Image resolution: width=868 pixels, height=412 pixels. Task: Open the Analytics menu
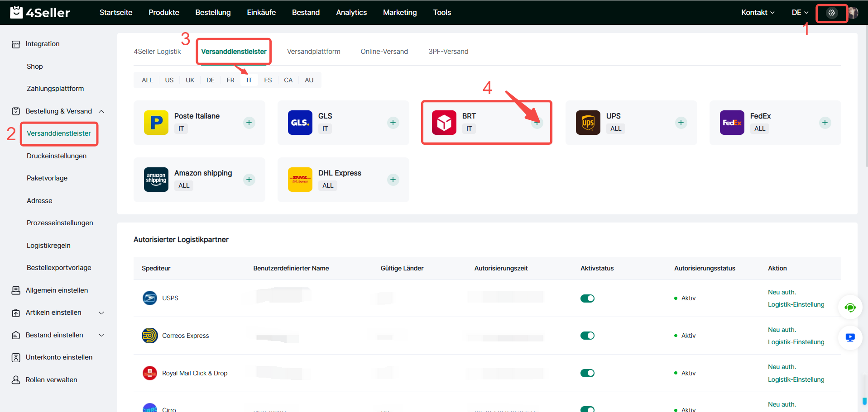point(351,13)
